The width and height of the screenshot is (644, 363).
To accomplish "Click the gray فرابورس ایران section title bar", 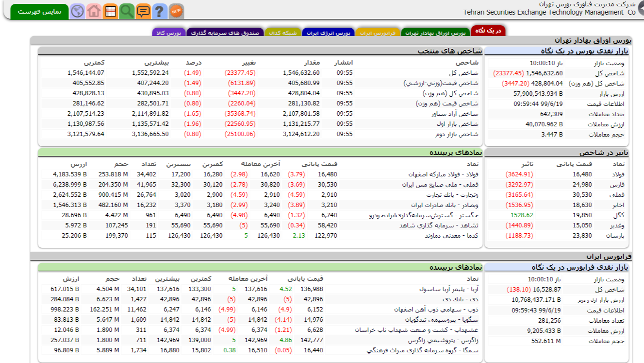I will [331, 256].
